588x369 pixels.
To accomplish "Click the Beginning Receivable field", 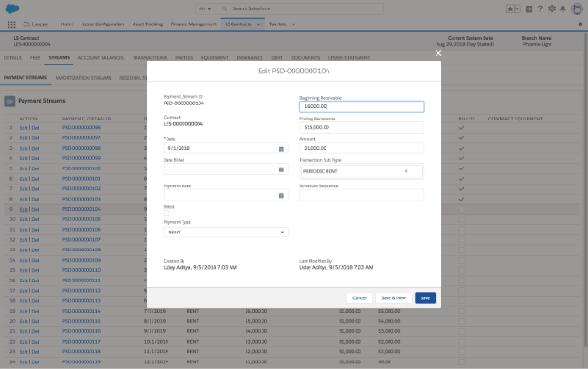I will coord(362,106).
